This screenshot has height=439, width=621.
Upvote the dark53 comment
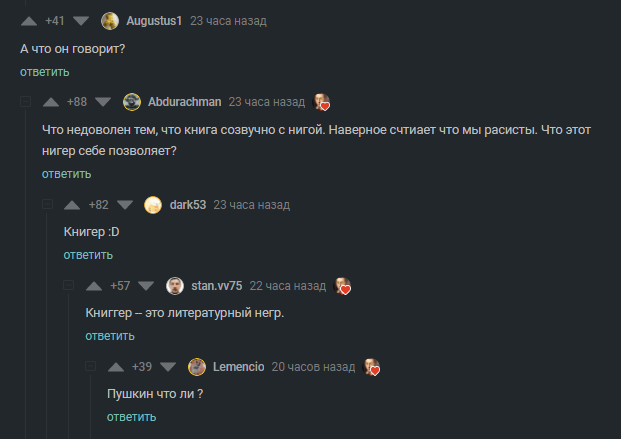click(73, 205)
